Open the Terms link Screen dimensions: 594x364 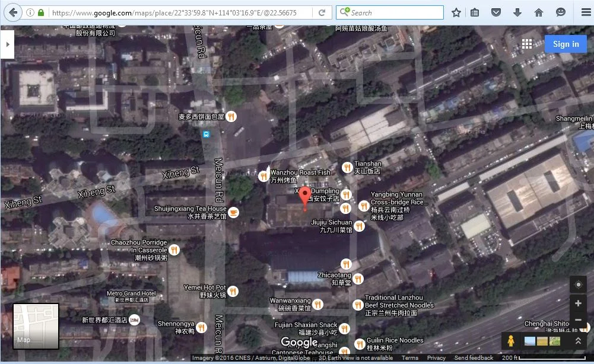(410, 357)
